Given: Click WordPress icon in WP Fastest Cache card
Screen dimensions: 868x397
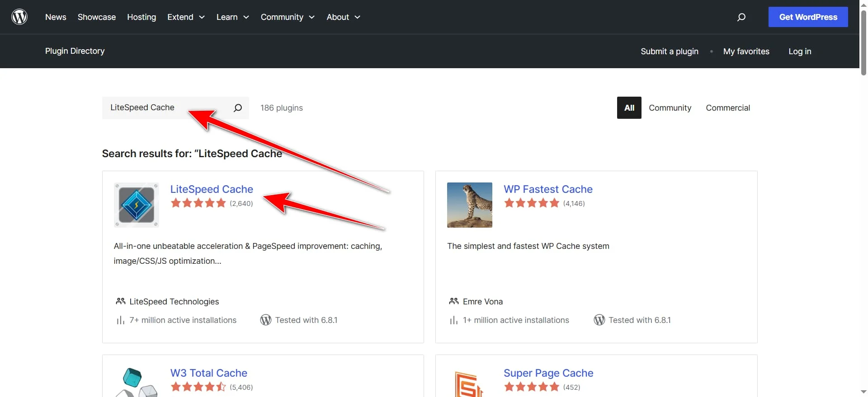Looking at the screenshot, I should (x=599, y=320).
